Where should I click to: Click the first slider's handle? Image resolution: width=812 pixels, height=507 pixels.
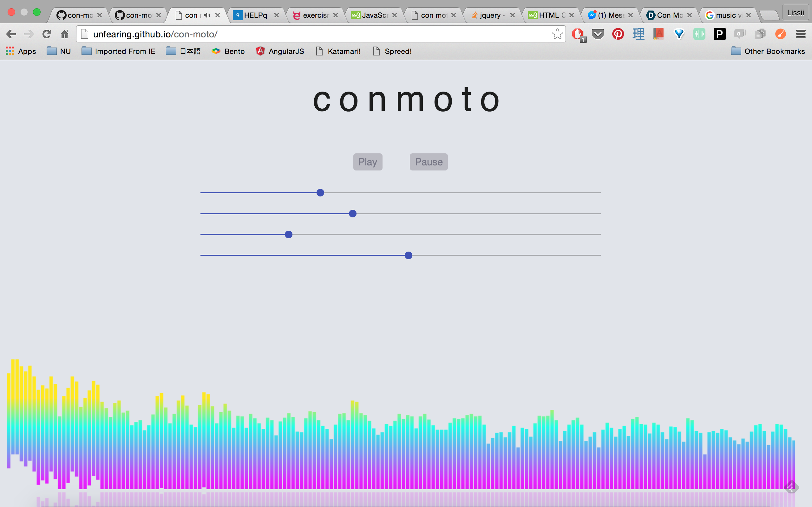tap(320, 192)
